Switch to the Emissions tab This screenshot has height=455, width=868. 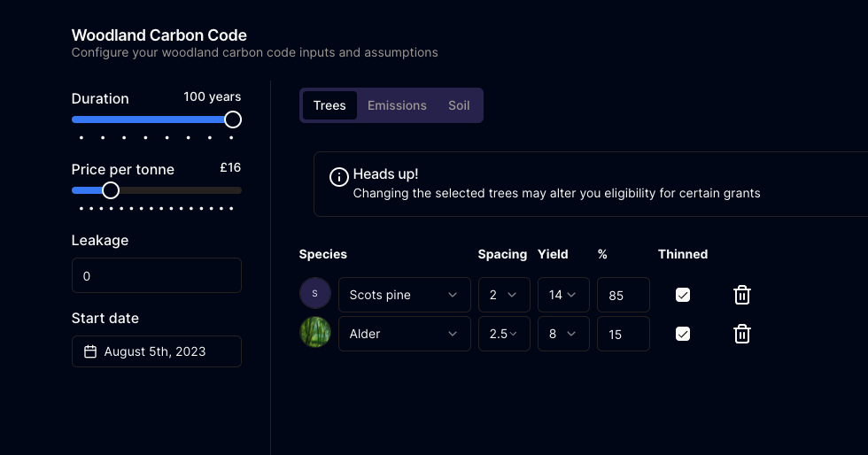[x=397, y=105]
